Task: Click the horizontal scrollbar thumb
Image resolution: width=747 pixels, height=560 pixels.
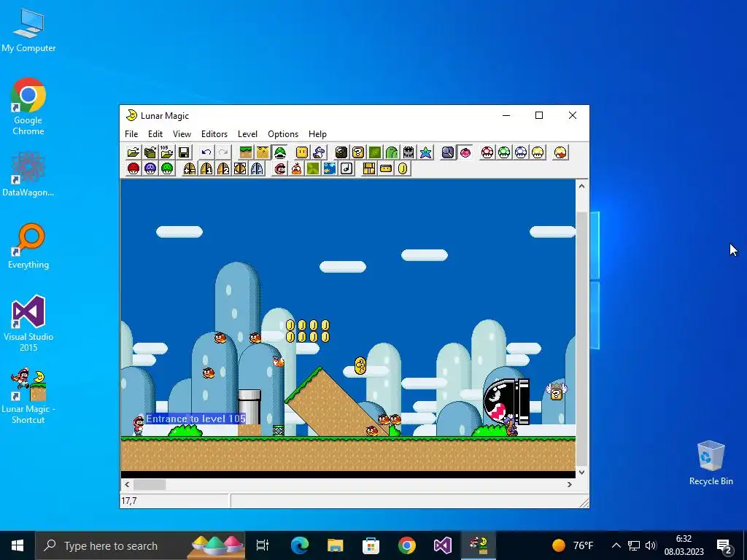Action: 150,485
